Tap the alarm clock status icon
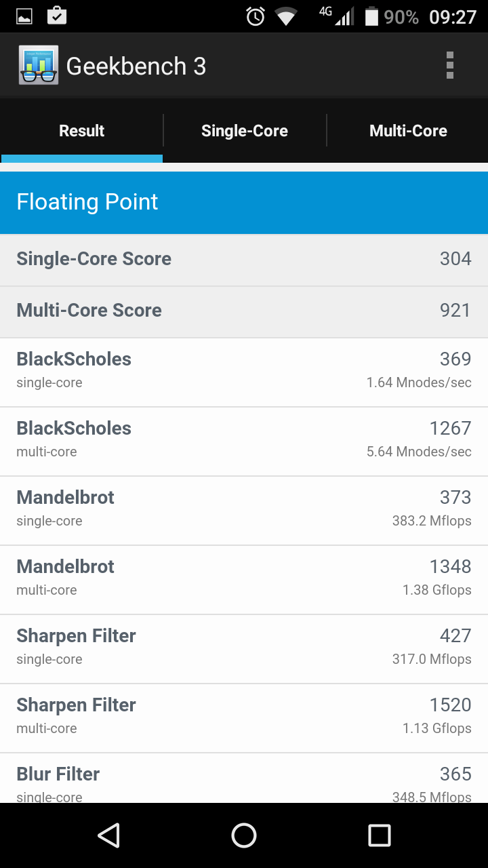The width and height of the screenshot is (488, 868). 256,16
